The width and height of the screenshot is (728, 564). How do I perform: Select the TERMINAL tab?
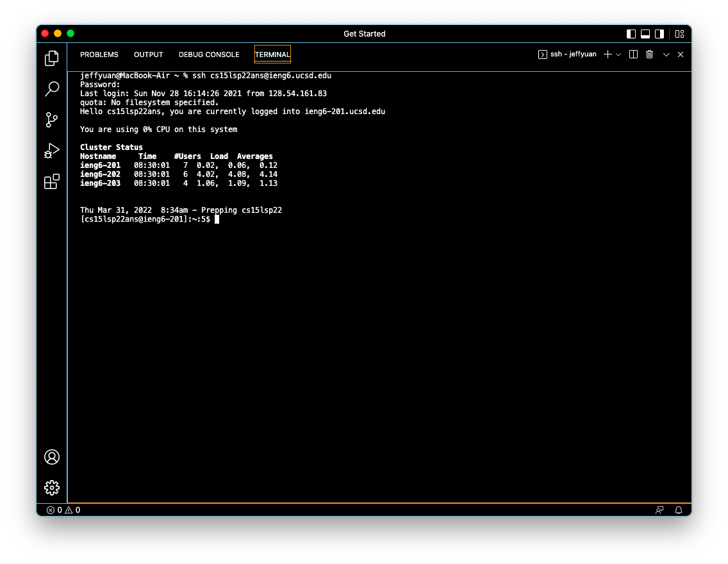272,54
